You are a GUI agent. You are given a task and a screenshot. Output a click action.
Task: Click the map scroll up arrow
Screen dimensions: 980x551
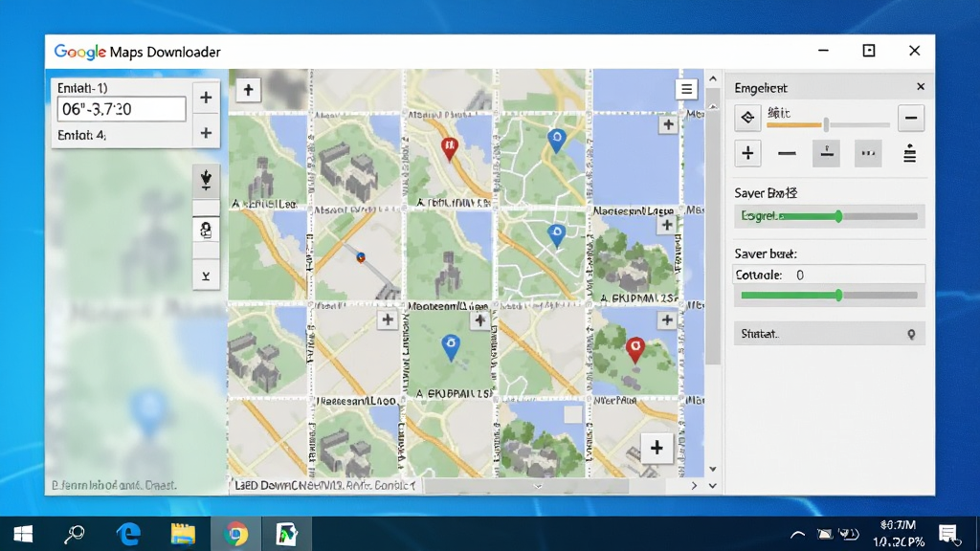712,78
